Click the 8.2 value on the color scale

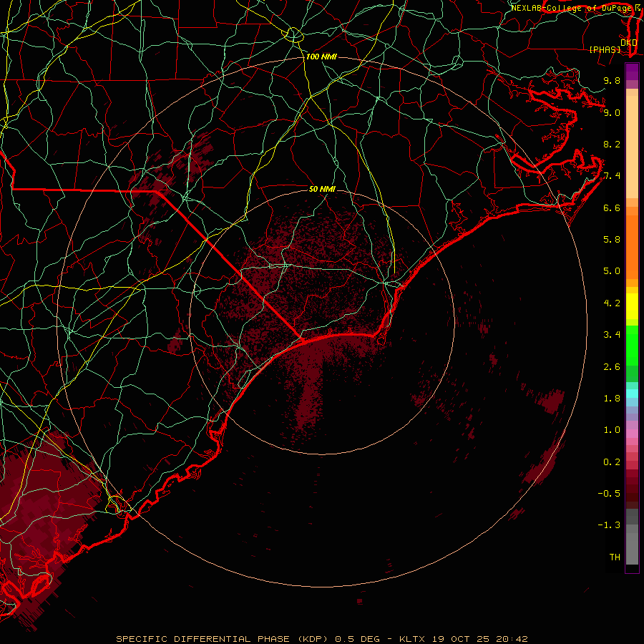click(x=612, y=144)
